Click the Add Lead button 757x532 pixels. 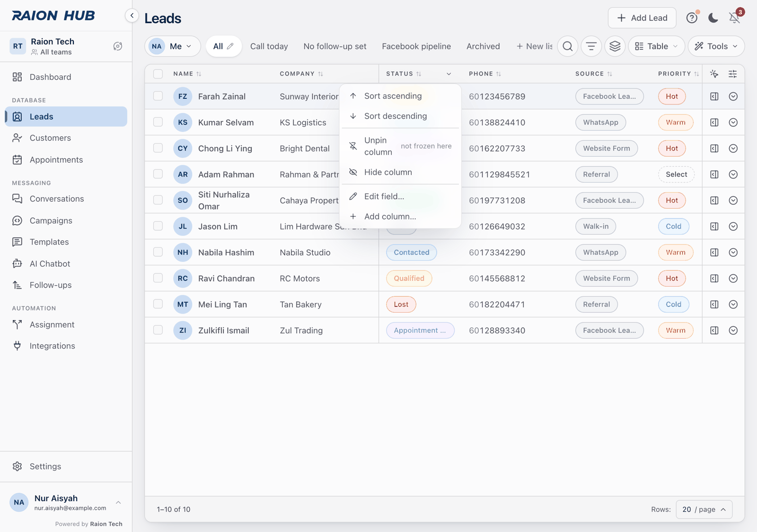coord(642,18)
